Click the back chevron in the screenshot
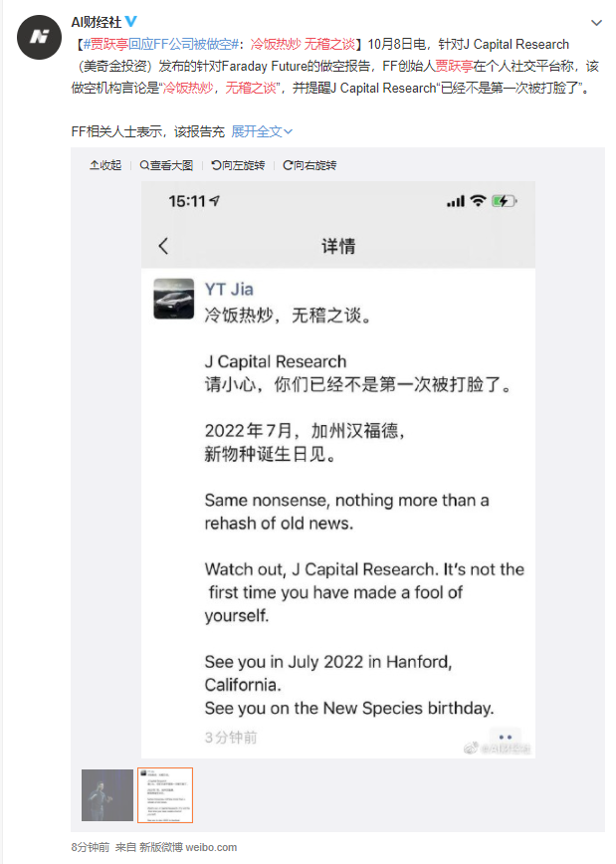616x864 pixels. [x=163, y=246]
